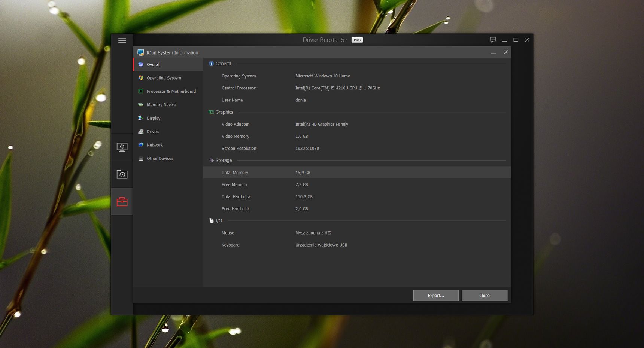Image resolution: width=644 pixels, height=348 pixels.
Task: Click the Network category icon
Action: click(141, 145)
